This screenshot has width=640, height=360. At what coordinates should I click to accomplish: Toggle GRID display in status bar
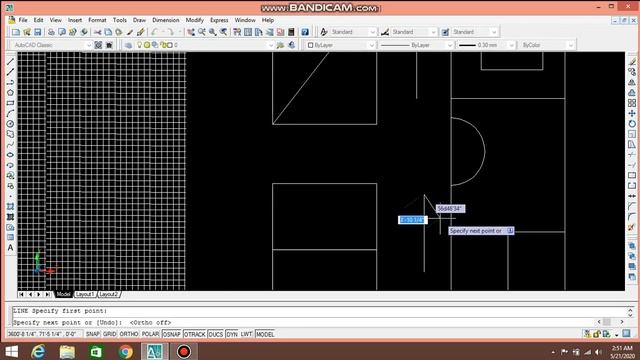[109, 334]
